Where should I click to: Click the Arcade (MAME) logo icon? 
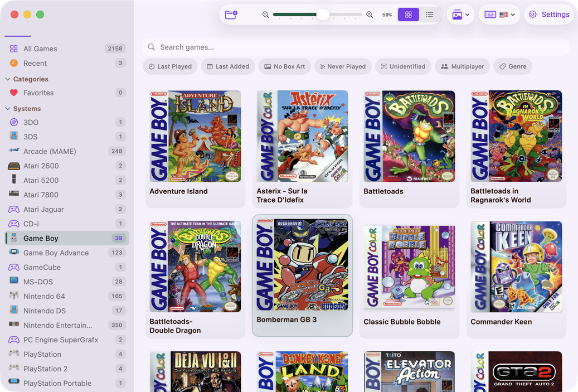[13, 151]
